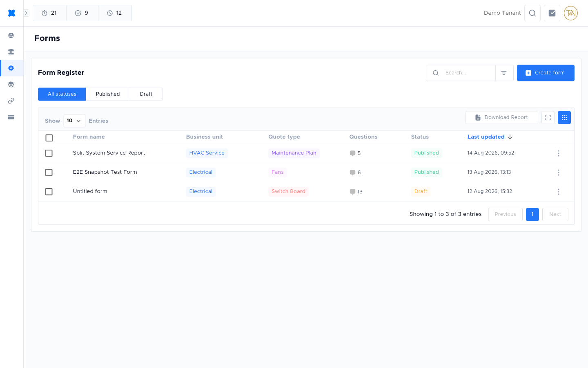The height and width of the screenshot is (368, 588).
Task: Open the Show entries count dropdown
Action: click(x=74, y=121)
